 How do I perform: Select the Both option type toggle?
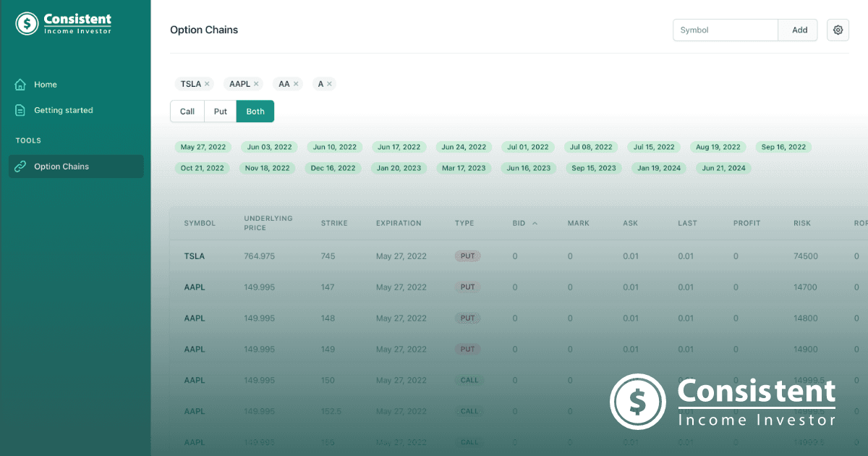(255, 111)
